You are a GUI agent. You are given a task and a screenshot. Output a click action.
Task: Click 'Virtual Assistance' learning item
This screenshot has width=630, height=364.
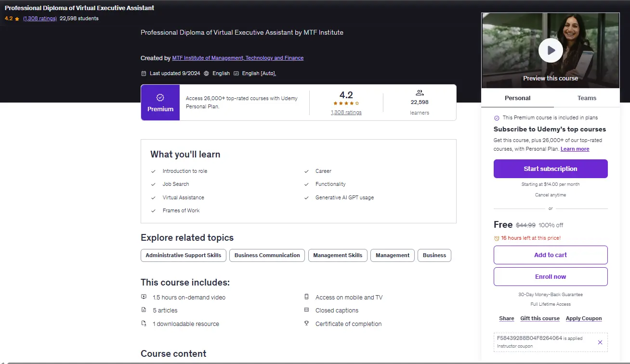tap(184, 197)
